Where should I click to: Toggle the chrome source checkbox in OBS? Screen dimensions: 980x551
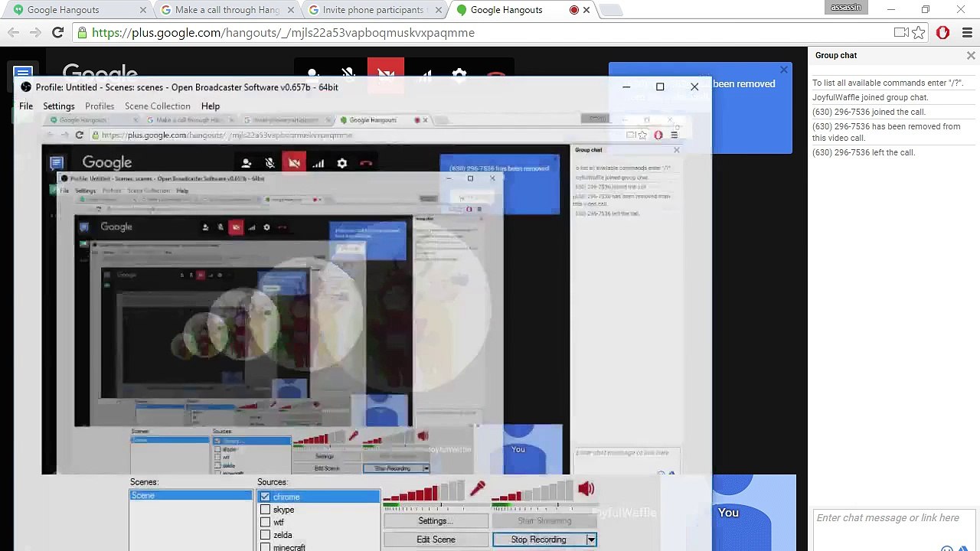coord(265,497)
